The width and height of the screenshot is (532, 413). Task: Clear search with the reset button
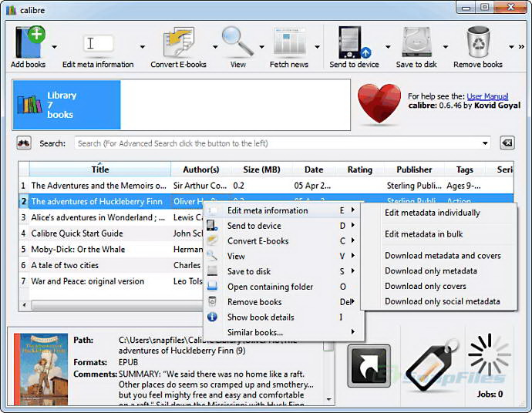tap(507, 143)
